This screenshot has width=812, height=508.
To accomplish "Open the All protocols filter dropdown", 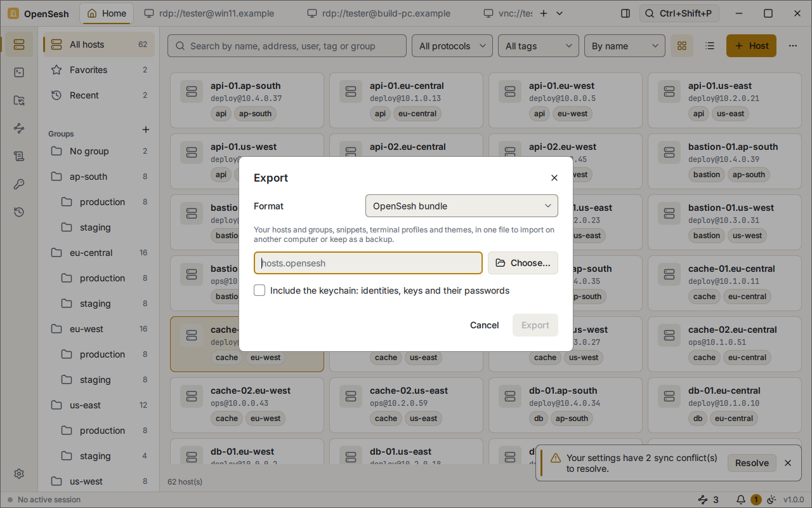I will 452,46.
